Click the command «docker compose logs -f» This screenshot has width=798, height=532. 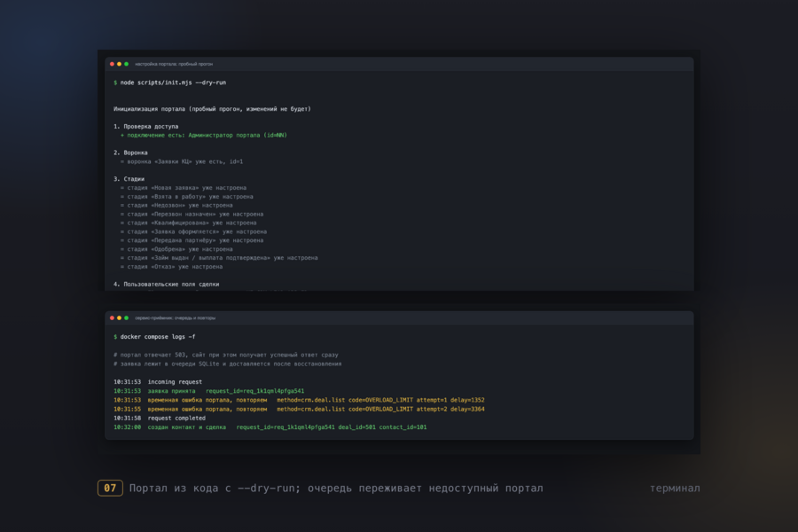[158, 337]
